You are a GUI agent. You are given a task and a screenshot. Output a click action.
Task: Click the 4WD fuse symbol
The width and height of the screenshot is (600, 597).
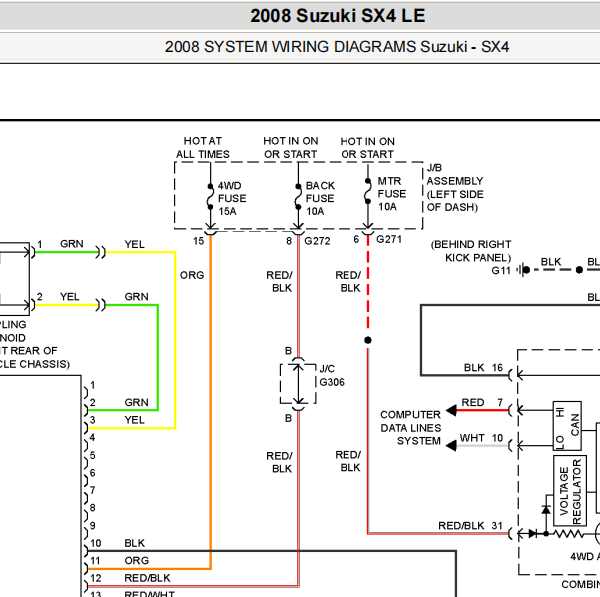210,197
